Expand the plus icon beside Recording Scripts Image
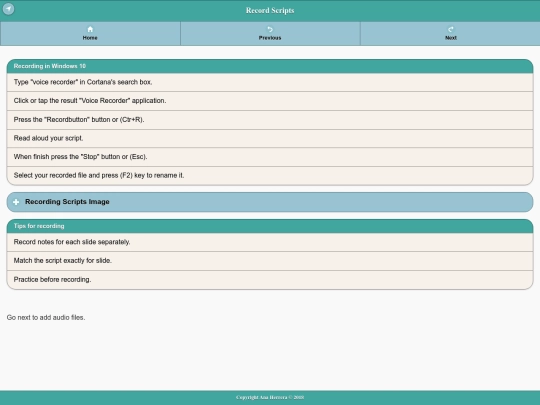Screen dimensions: 540x405 (x=16, y=202)
